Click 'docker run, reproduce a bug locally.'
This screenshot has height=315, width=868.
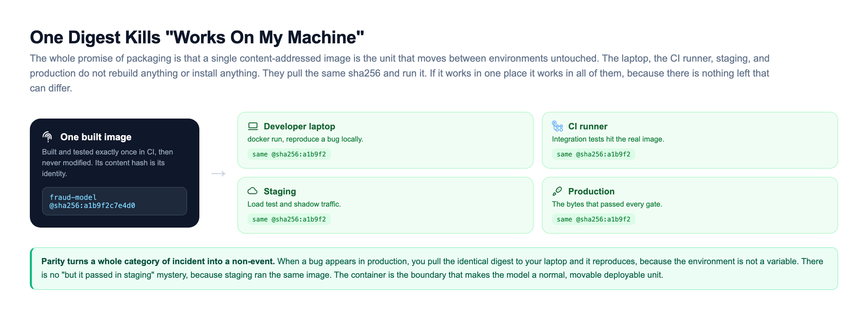coord(305,139)
